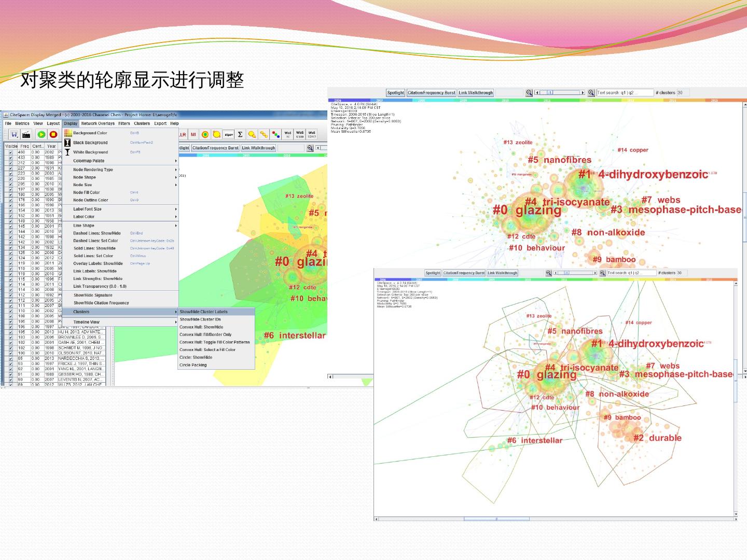Click the concentric-circle node toolbar icon
Image resolution: width=747 pixels, height=560 pixels.
tap(205, 134)
